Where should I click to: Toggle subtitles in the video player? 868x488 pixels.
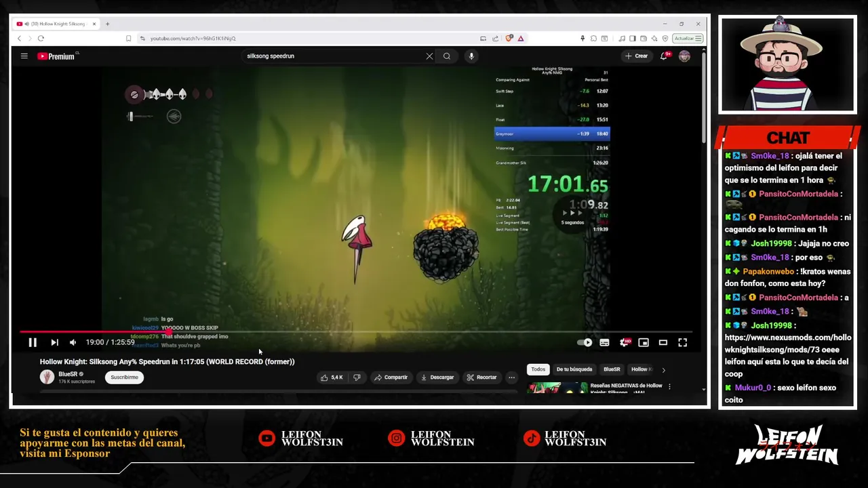[x=604, y=342]
